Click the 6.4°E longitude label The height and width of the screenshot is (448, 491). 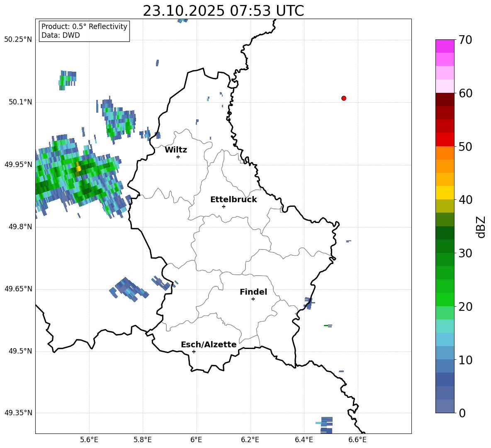pos(304,440)
